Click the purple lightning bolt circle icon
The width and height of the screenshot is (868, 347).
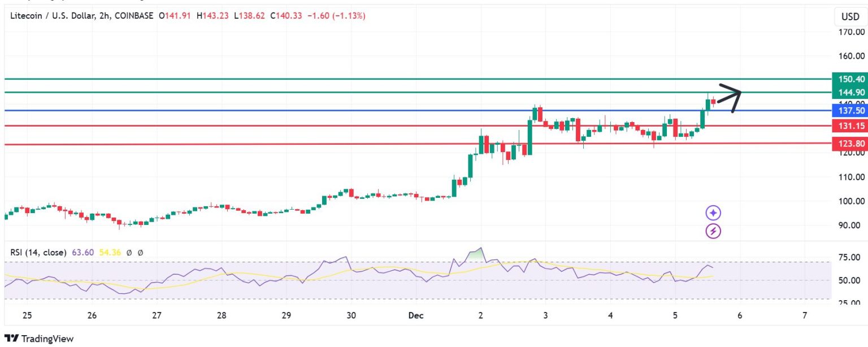(x=714, y=231)
